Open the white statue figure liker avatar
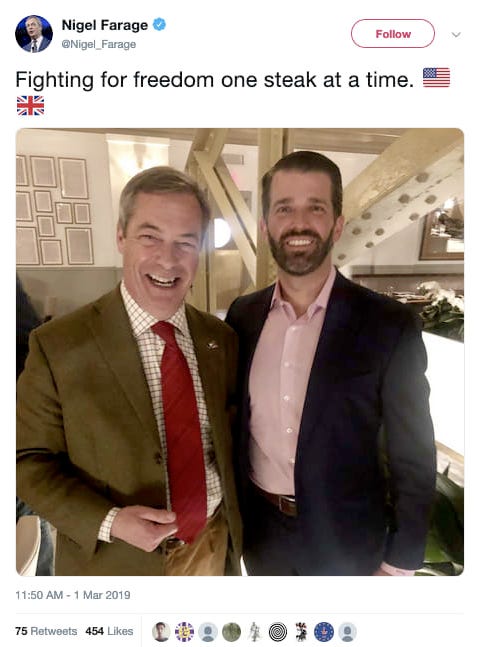480x647 pixels. (255, 631)
